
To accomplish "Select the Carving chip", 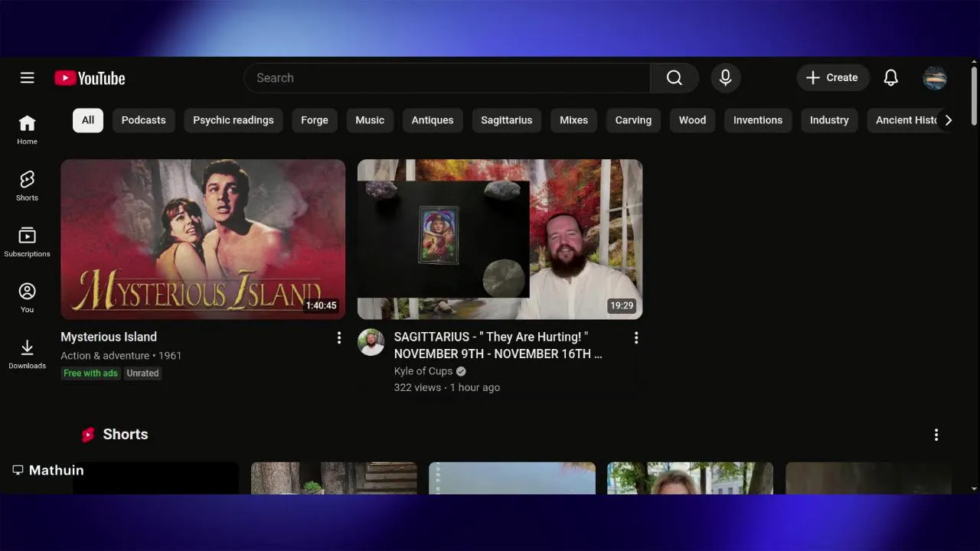I will coord(633,120).
